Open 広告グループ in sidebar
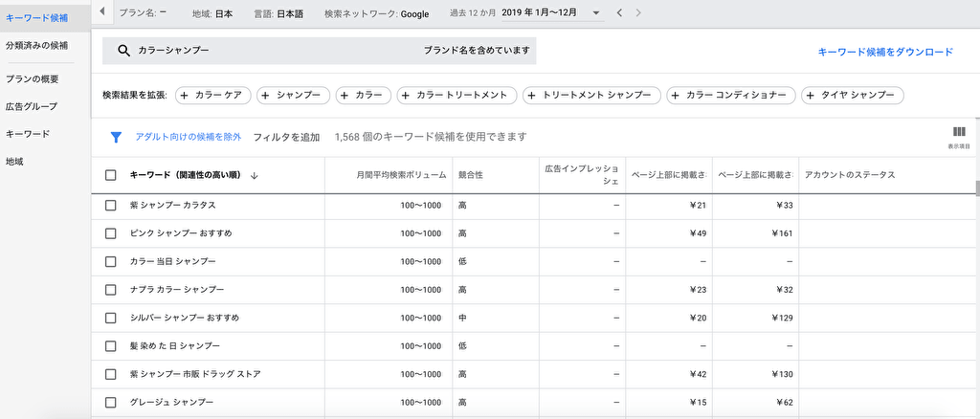Image resolution: width=980 pixels, height=419 pixels. pyautogui.click(x=32, y=106)
